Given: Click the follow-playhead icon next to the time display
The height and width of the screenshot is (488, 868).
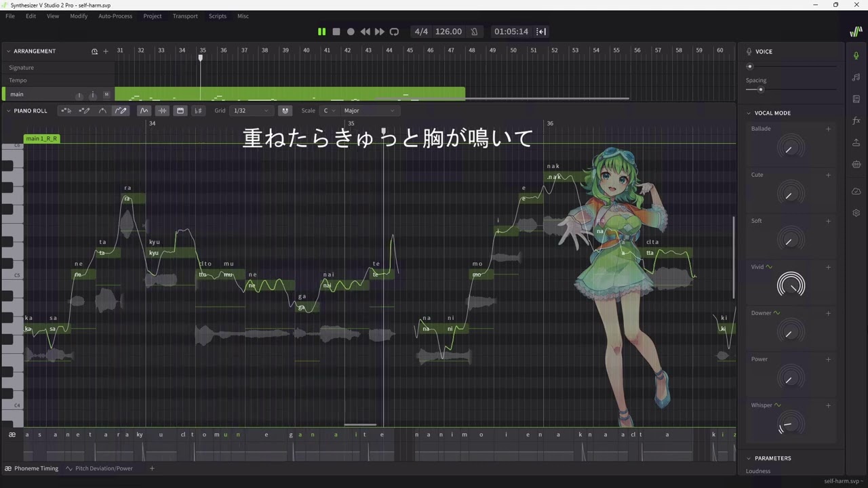Looking at the screenshot, I should [541, 32].
